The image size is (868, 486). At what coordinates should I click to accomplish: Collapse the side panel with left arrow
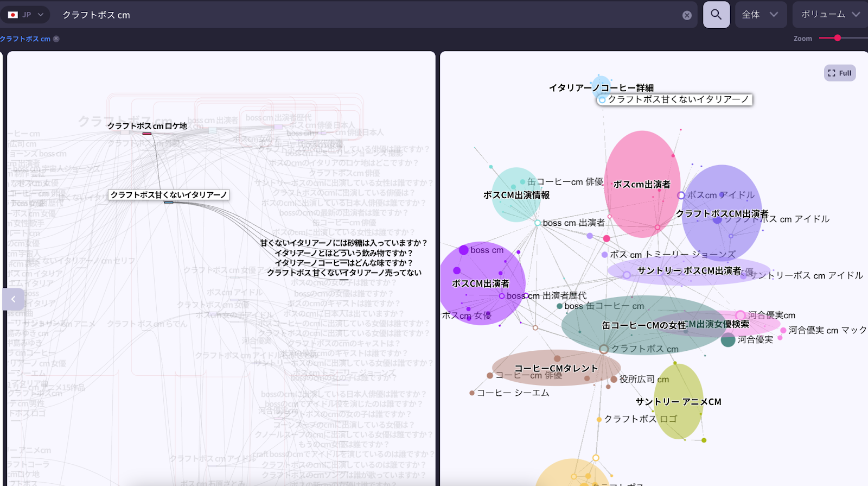point(13,299)
